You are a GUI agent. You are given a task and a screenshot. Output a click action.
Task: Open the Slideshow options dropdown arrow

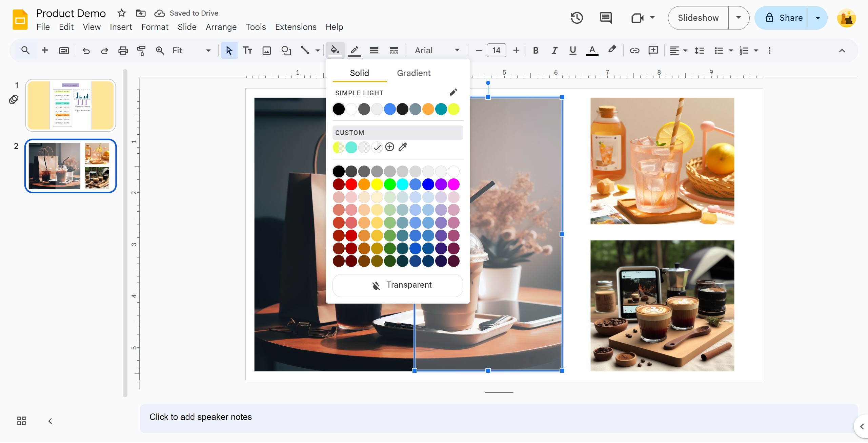[738, 18]
